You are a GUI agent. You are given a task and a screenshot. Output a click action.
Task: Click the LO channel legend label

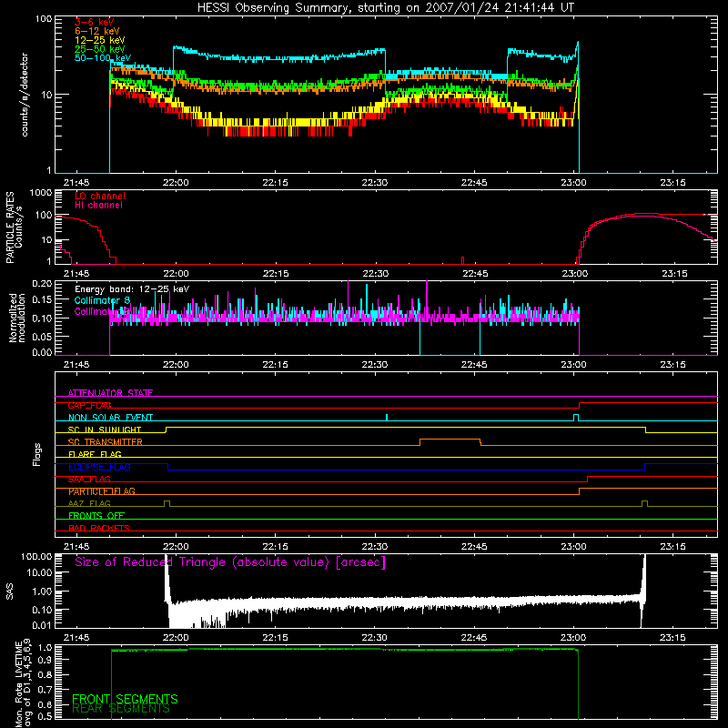point(100,196)
